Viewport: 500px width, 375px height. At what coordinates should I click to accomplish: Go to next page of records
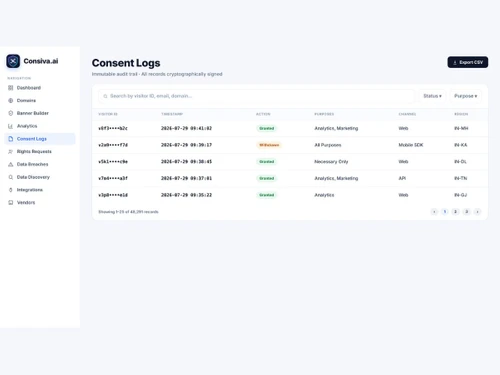(x=477, y=212)
